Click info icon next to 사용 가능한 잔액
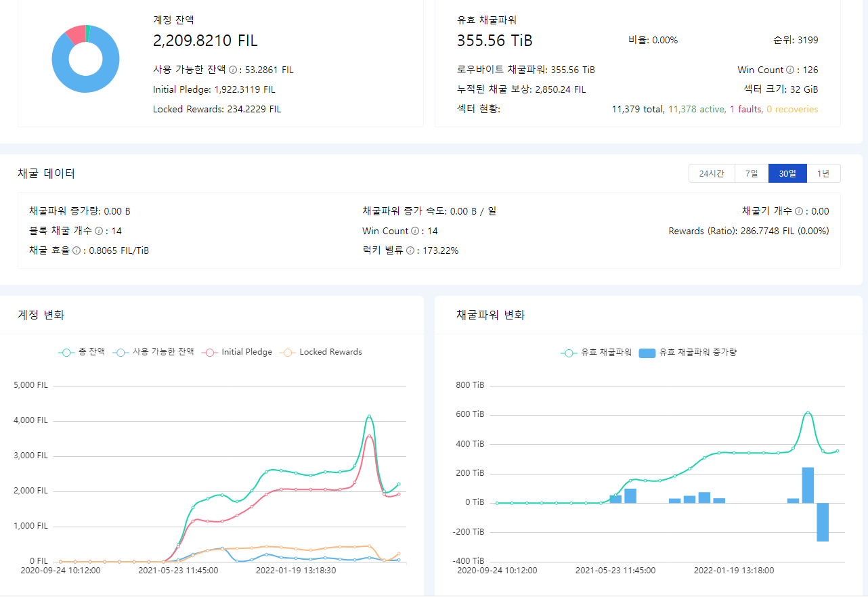Image resolution: width=868 pixels, height=597 pixels. (232, 70)
